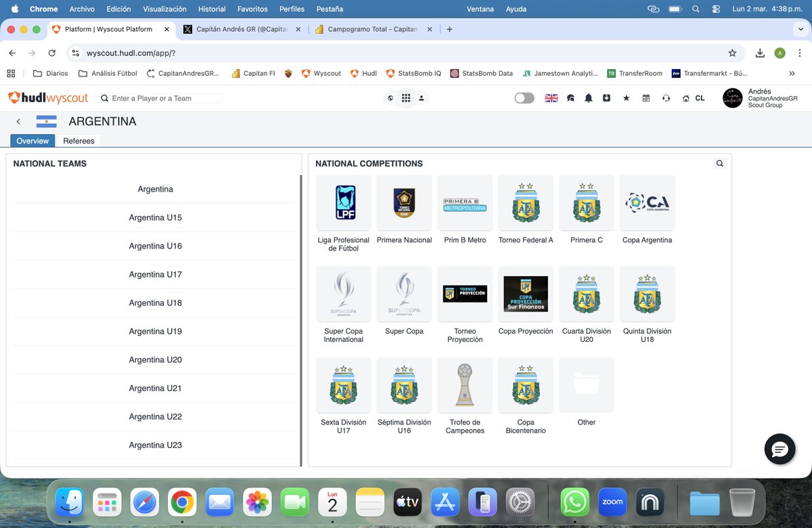The width and height of the screenshot is (812, 528).
Task: Open downloads icon in Wyscout header
Action: [x=607, y=98]
